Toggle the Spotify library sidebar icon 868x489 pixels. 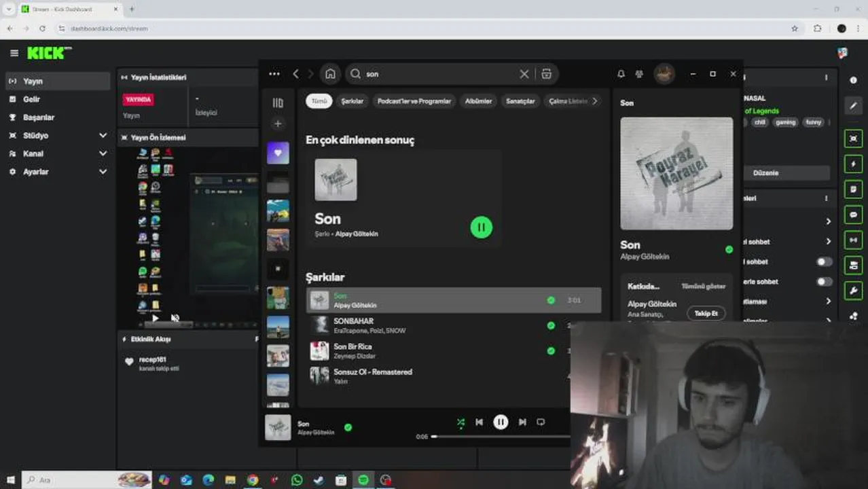[278, 103]
